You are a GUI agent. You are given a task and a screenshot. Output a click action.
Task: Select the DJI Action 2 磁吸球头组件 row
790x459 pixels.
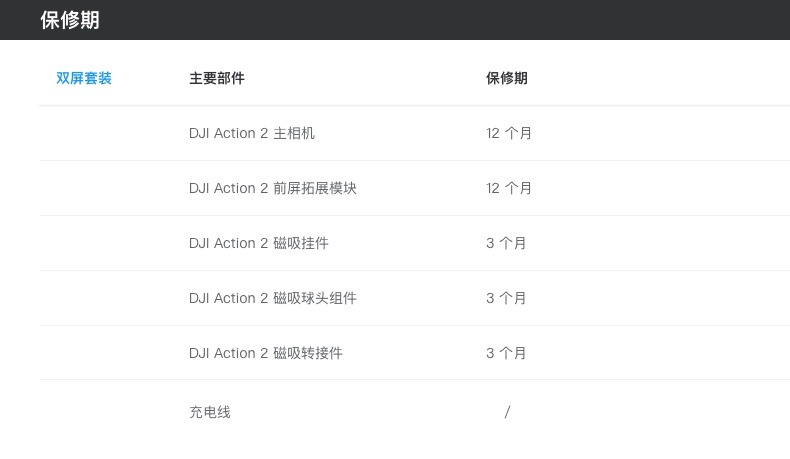click(415, 298)
